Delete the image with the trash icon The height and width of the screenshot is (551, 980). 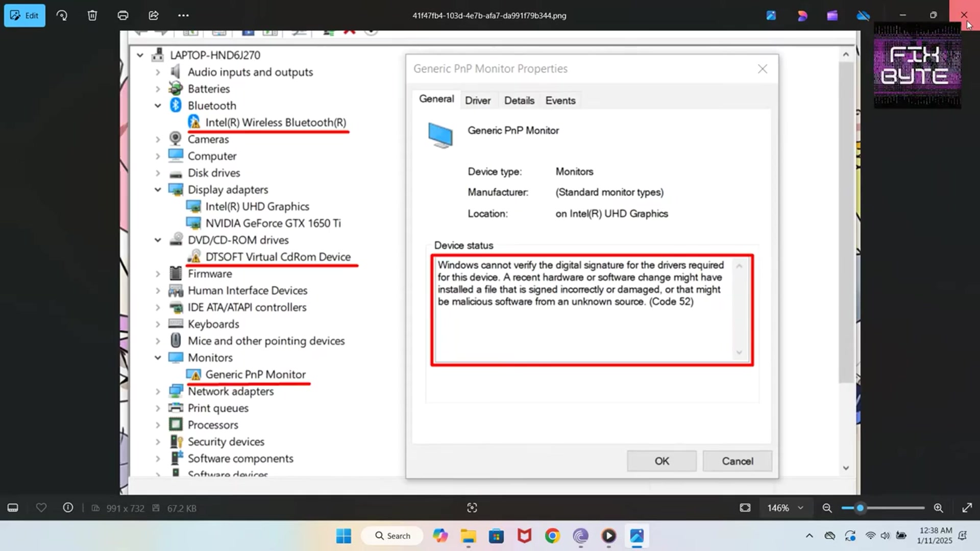pos(92,15)
